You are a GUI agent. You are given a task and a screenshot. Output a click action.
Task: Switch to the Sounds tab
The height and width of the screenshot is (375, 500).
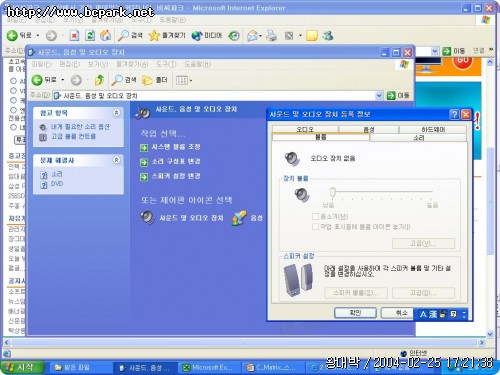point(419,137)
